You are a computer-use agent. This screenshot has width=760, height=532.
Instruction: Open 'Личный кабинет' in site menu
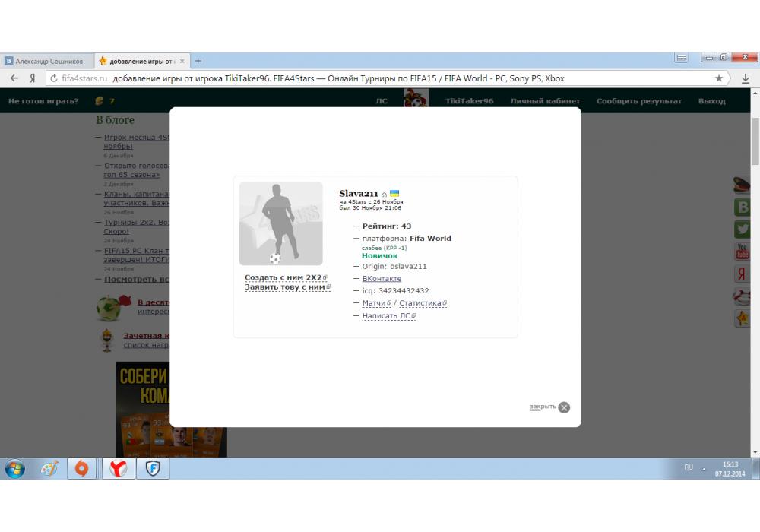click(x=544, y=101)
